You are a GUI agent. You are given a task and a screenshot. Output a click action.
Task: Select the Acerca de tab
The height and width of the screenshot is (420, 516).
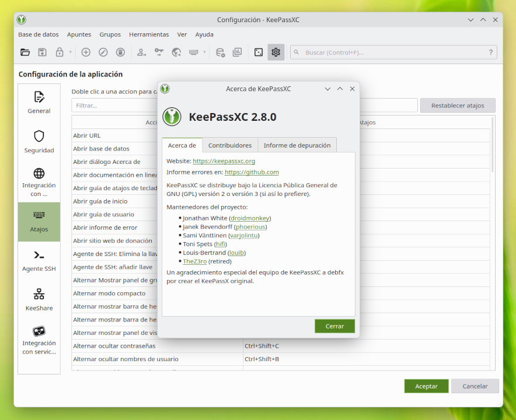[x=182, y=145]
